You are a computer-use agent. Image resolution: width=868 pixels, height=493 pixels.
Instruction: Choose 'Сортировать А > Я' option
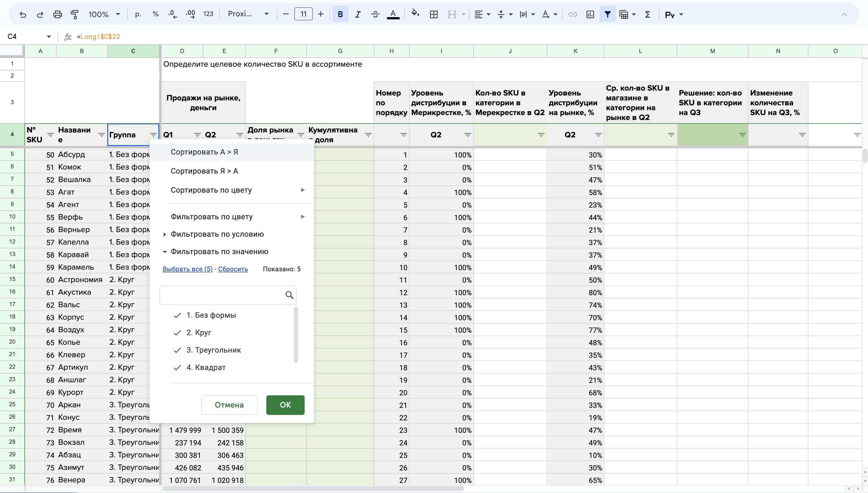[x=204, y=152]
